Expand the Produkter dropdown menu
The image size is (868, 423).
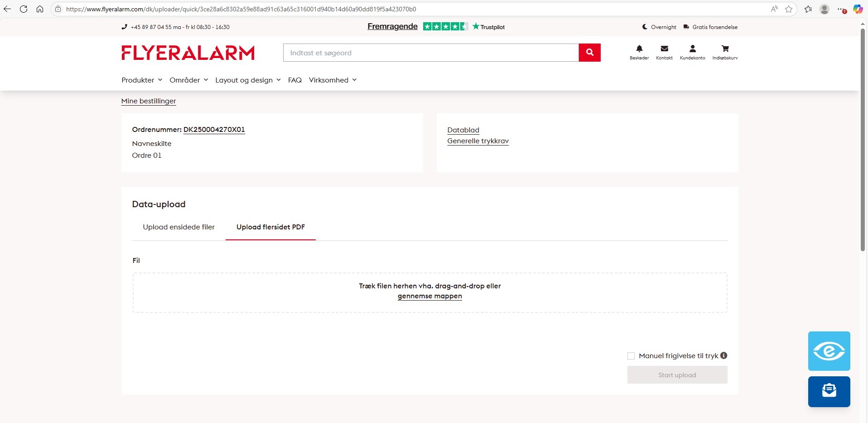point(141,80)
